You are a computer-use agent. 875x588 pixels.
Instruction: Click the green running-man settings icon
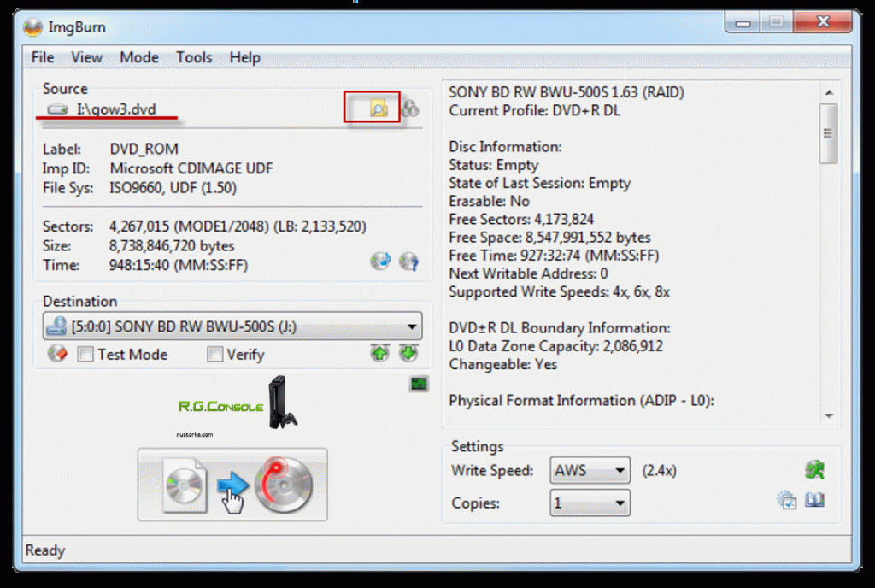tap(814, 470)
